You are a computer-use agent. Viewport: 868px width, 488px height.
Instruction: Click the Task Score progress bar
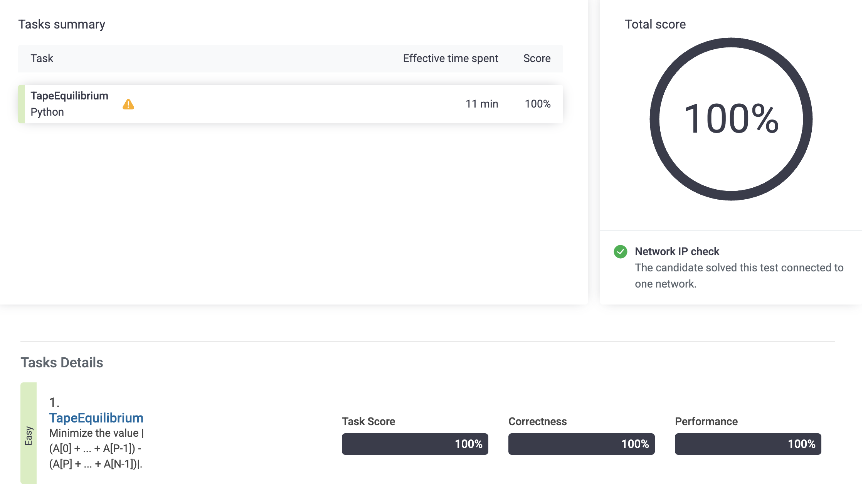pos(415,444)
